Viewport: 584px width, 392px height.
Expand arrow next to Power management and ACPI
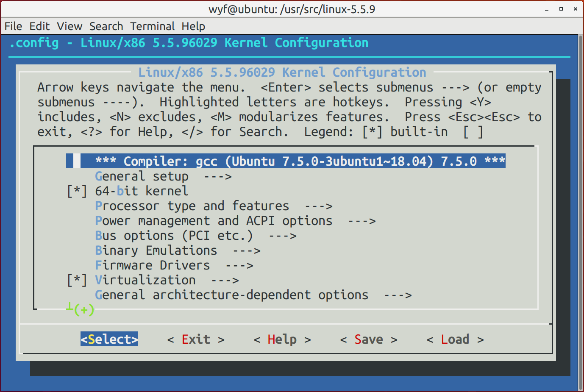point(362,221)
